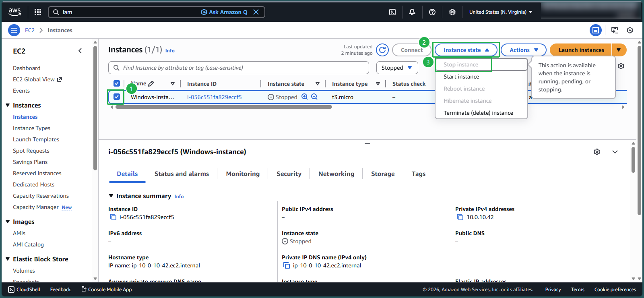Screen dimensions: 644x298
Task: Collapse the Instance summary section
Action: (x=111, y=196)
